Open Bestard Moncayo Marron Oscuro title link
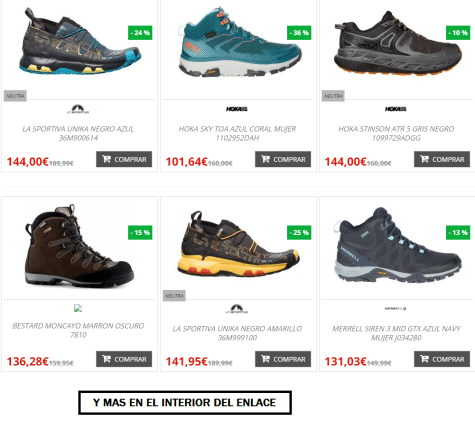Screen dimensions: 475x430 click(x=78, y=330)
